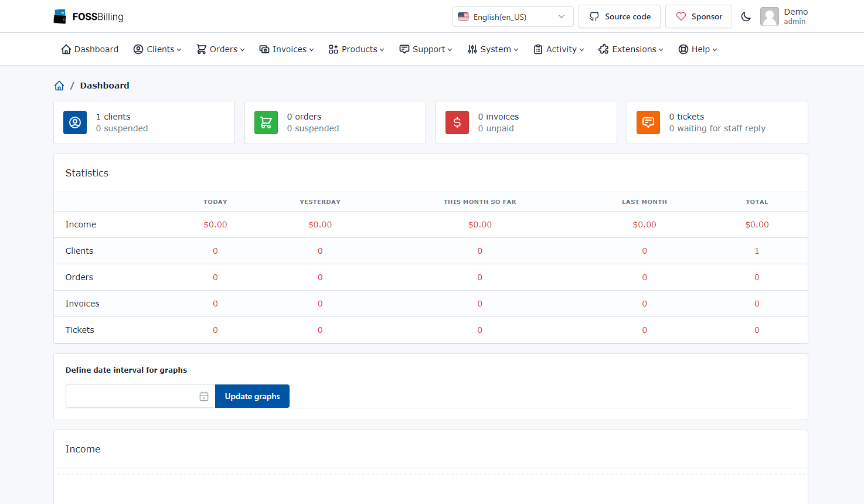
Task: Click the Tickets row label
Action: (x=80, y=330)
